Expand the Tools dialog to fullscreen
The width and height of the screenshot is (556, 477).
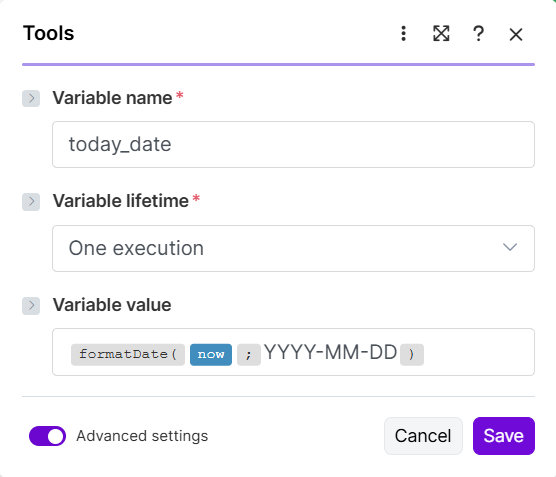click(x=441, y=34)
